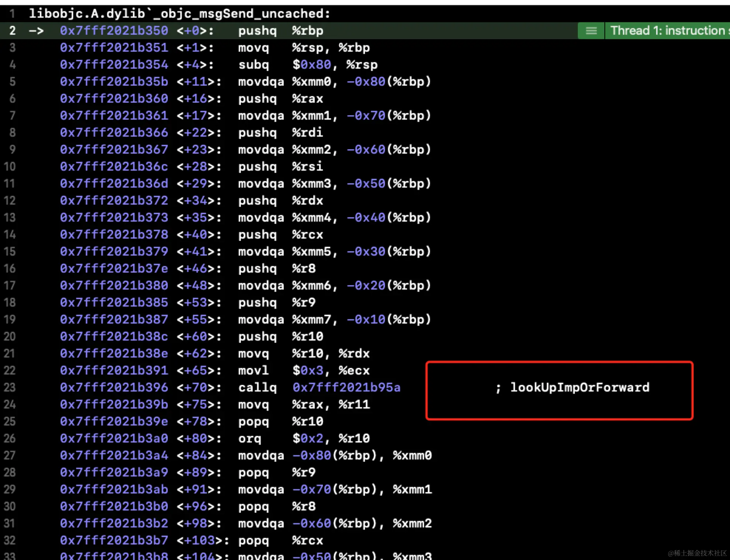
Task: Click address 0x7fff2021b379
Action: click(114, 252)
